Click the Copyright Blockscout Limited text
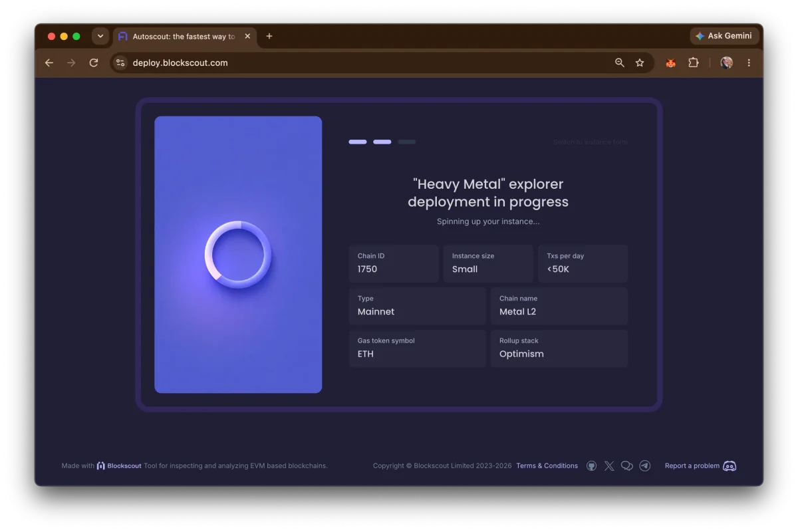 tap(442, 466)
